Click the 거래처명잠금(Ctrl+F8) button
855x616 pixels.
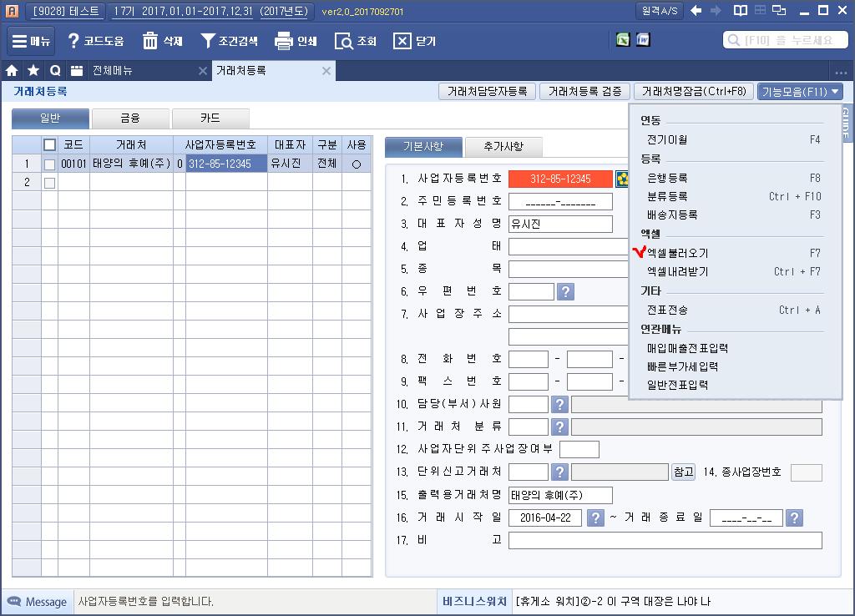[x=694, y=92]
